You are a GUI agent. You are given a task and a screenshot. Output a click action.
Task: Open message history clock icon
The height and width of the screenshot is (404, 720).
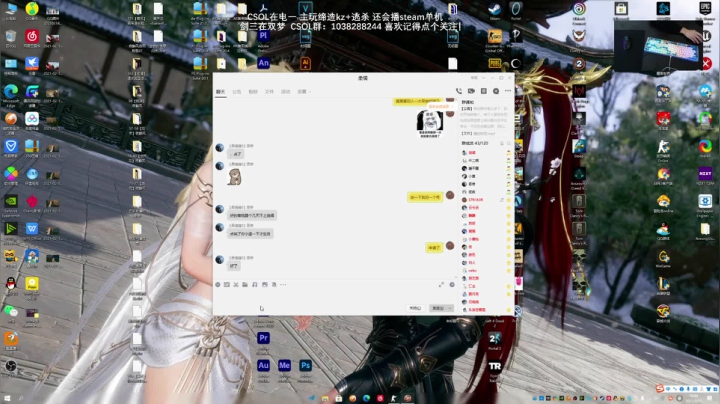(452, 285)
